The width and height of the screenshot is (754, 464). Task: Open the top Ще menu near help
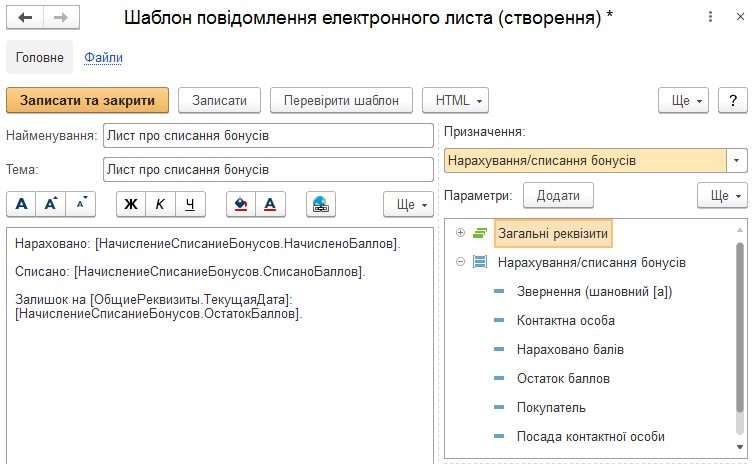click(x=683, y=100)
